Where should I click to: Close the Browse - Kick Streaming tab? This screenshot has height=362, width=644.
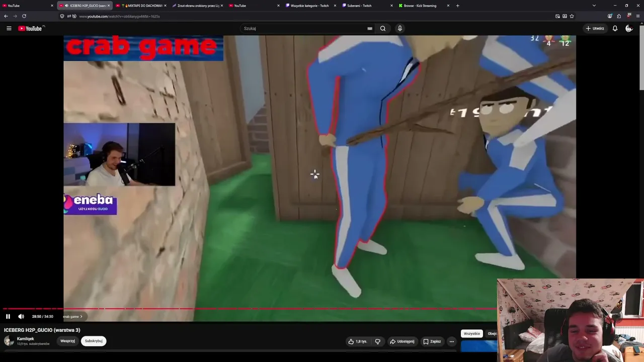pyautogui.click(x=448, y=6)
